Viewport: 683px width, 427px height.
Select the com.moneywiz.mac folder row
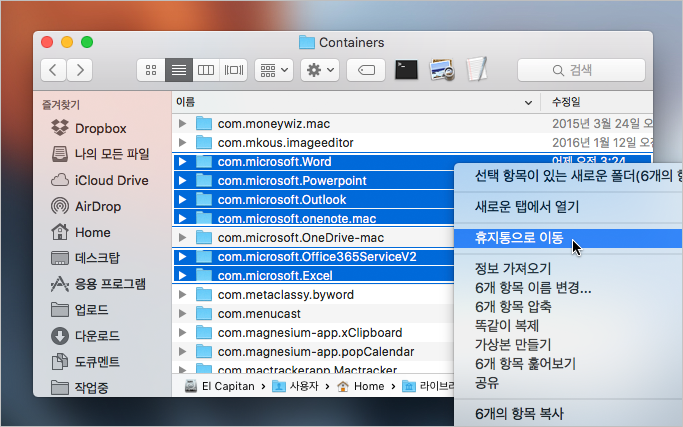click(x=412, y=124)
